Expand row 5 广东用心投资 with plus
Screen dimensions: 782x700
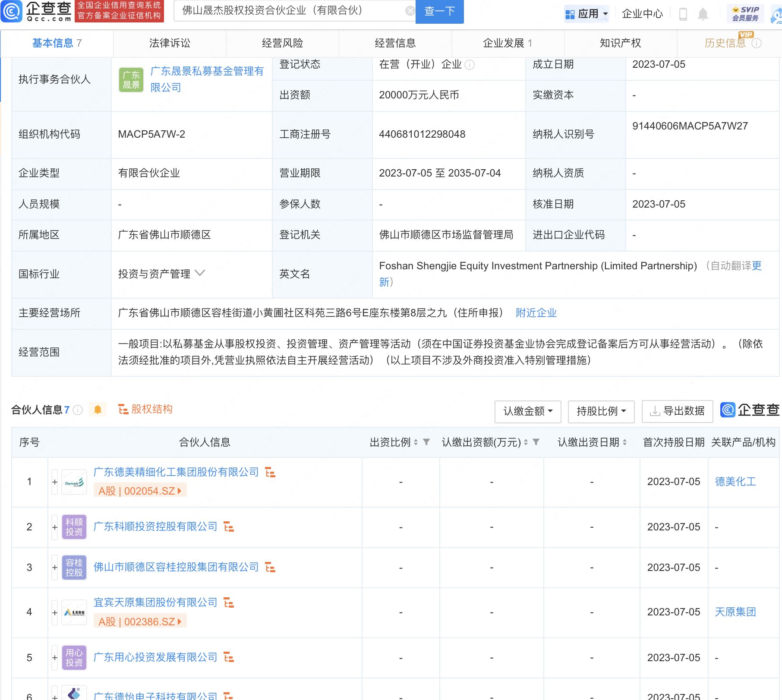(55, 658)
